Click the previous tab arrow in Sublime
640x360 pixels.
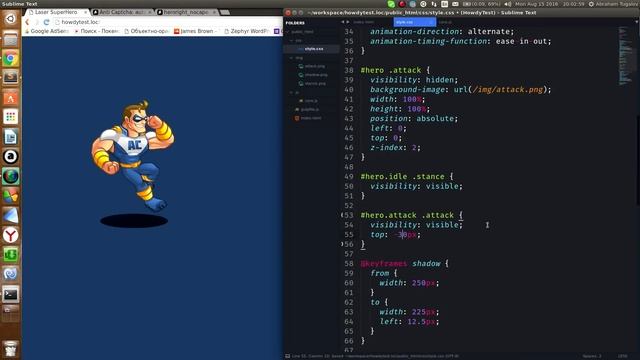[x=343, y=22]
